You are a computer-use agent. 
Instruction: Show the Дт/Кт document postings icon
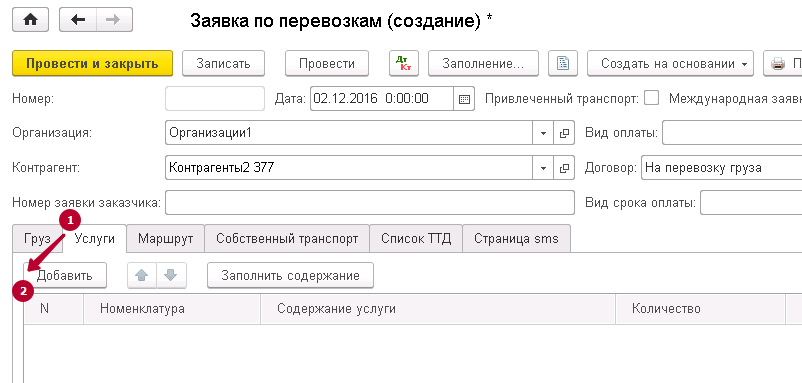[404, 63]
